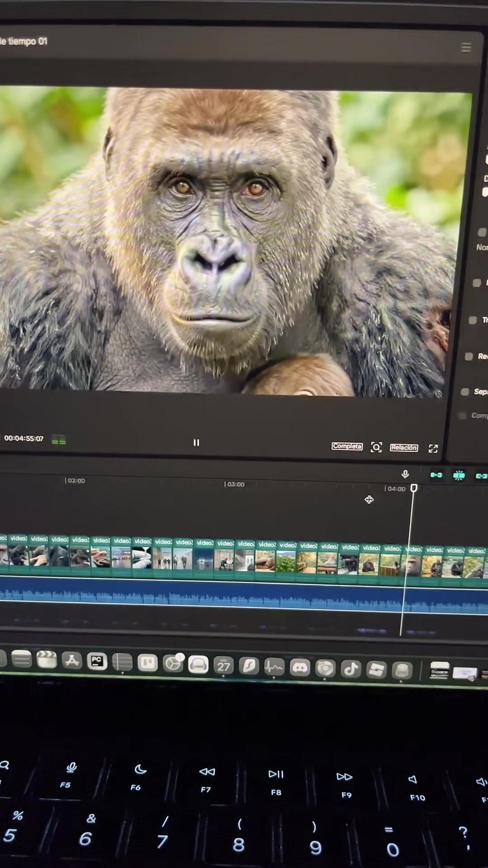The height and width of the screenshot is (868, 488).
Task: Open TikTok from the Dock
Action: click(x=351, y=669)
